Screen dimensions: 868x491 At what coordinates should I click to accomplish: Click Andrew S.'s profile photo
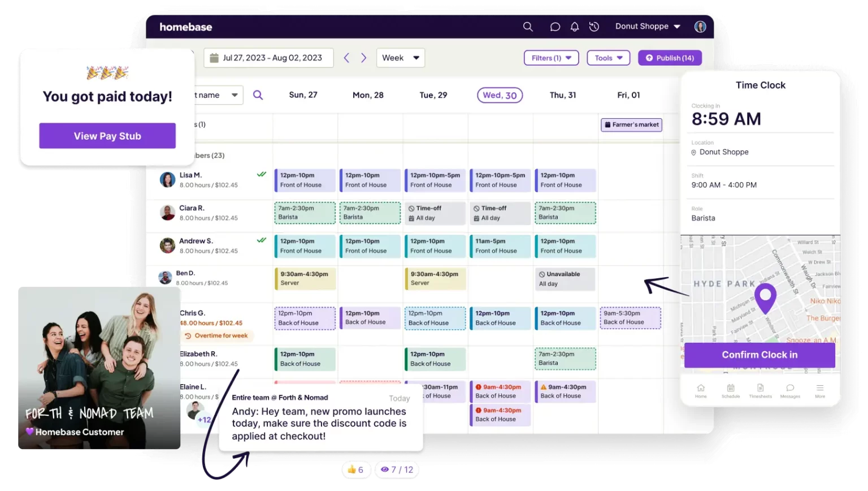click(167, 245)
